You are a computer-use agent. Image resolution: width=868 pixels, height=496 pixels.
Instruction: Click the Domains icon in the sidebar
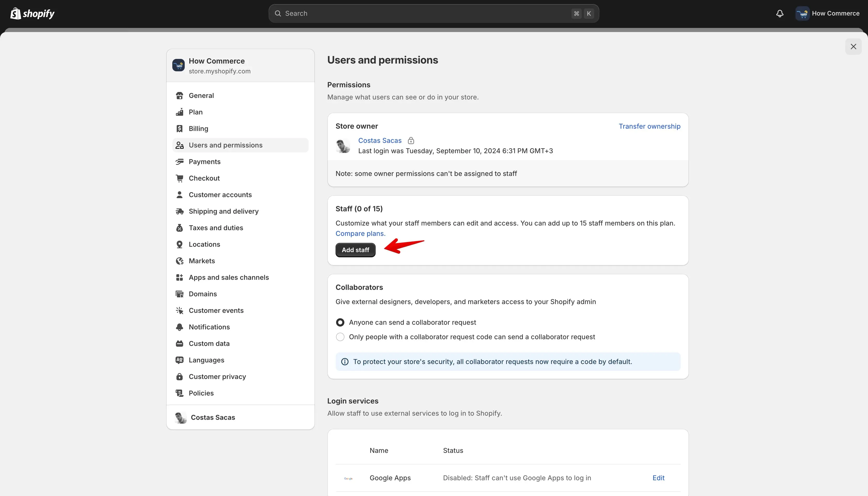[x=180, y=294]
